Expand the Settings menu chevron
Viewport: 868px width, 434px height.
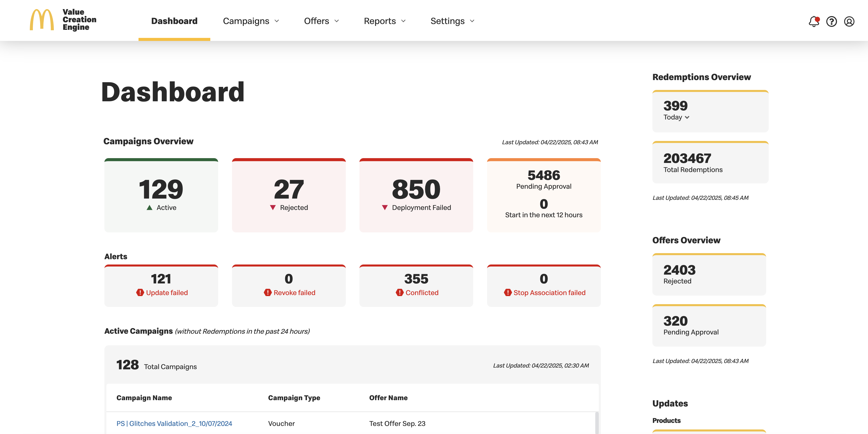(472, 21)
